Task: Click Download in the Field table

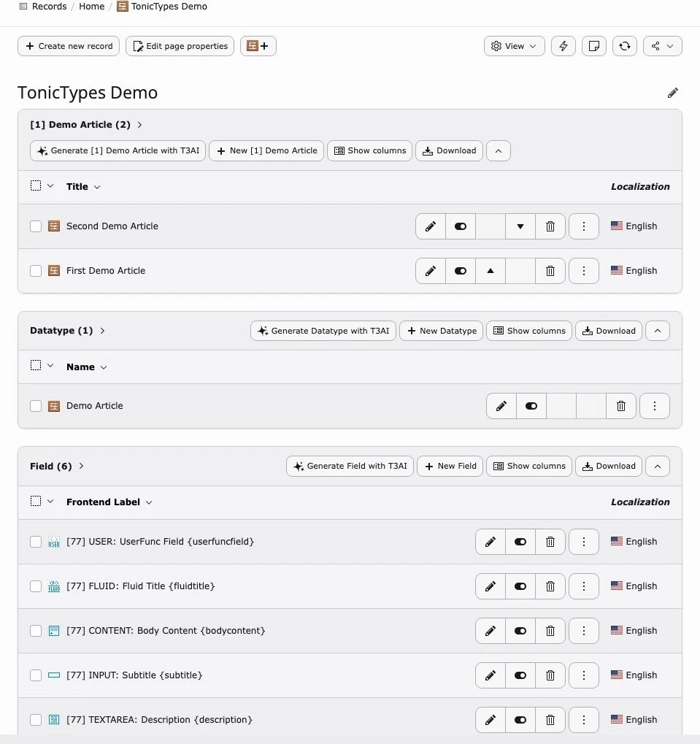Action: (x=609, y=466)
